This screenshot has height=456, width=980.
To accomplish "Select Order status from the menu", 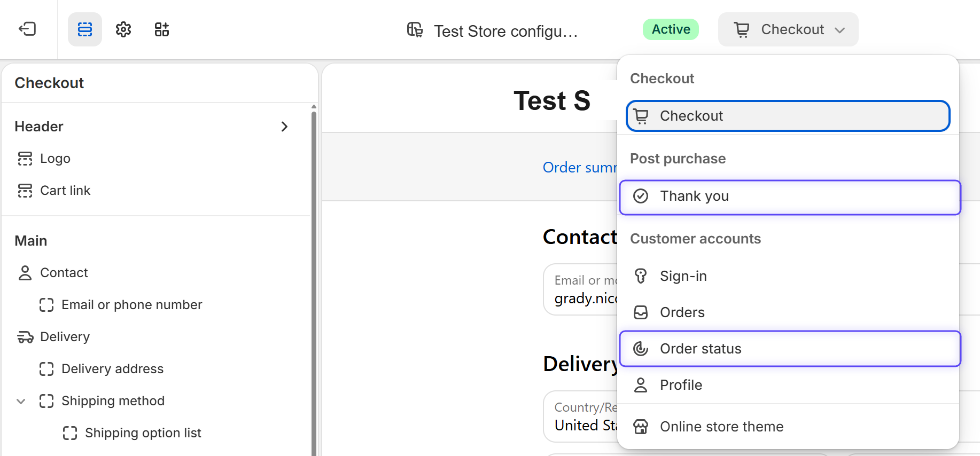I will (x=790, y=349).
